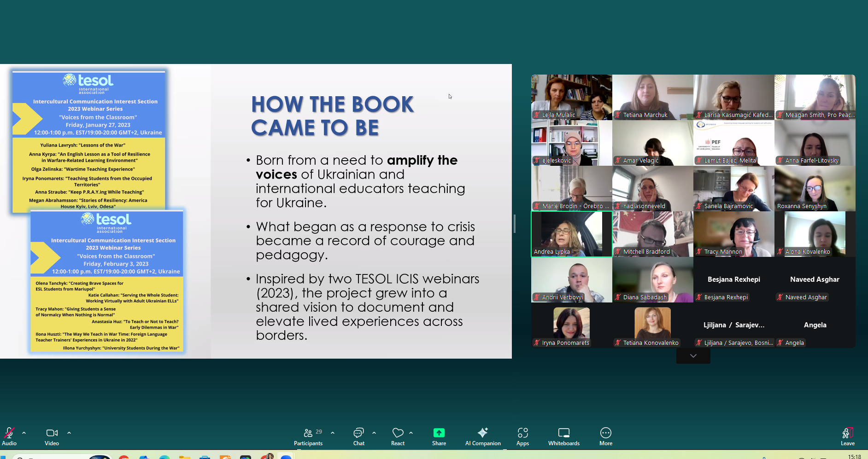Image resolution: width=868 pixels, height=459 pixels.
Task: Expand audio options arrow next to Audio
Action: (24, 433)
